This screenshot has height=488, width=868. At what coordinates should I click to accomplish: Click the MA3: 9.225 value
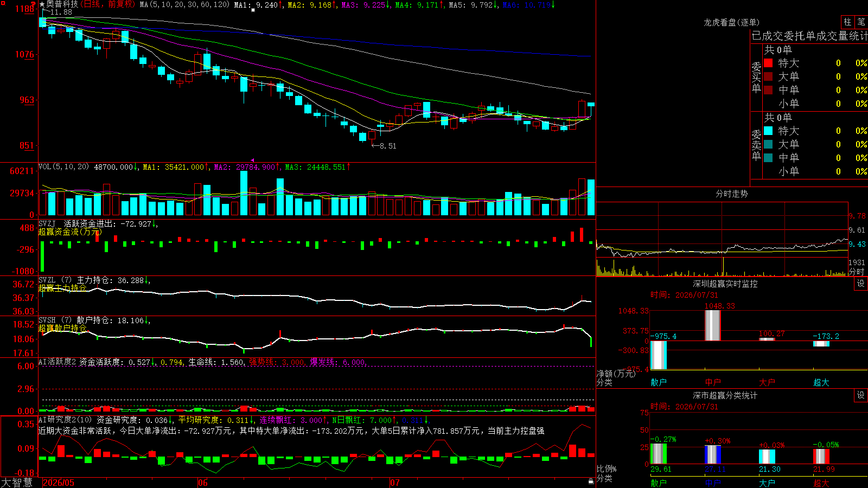coord(366,5)
